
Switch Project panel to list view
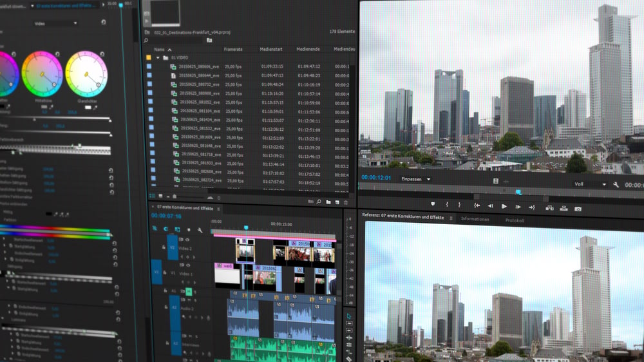tap(153, 196)
